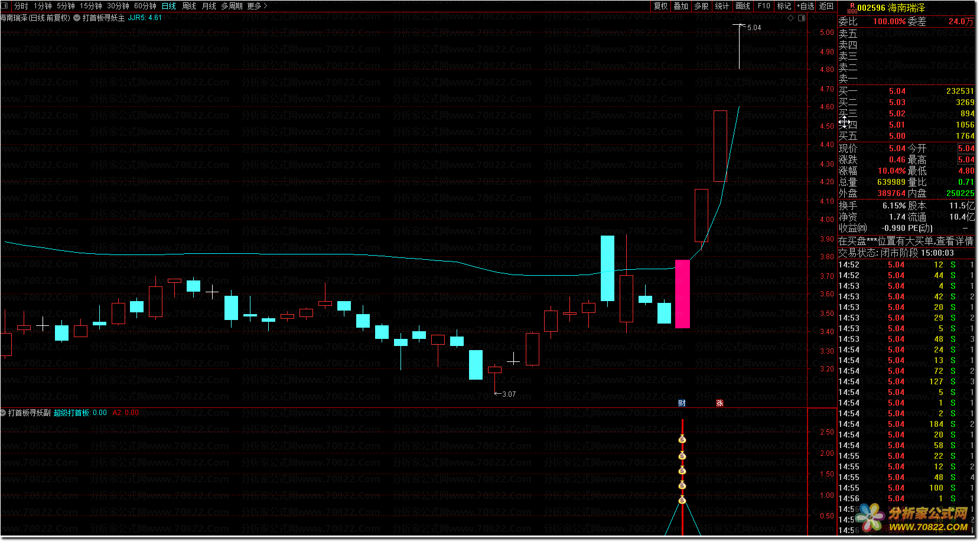Click the 最低 4.80 value
This screenshot has height=542, width=980.
(966, 171)
